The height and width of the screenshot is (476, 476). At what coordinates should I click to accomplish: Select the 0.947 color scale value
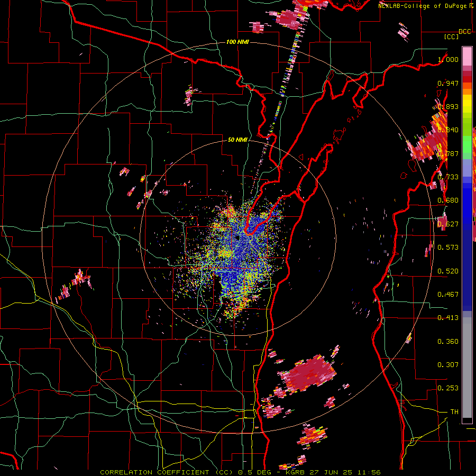[x=448, y=83]
